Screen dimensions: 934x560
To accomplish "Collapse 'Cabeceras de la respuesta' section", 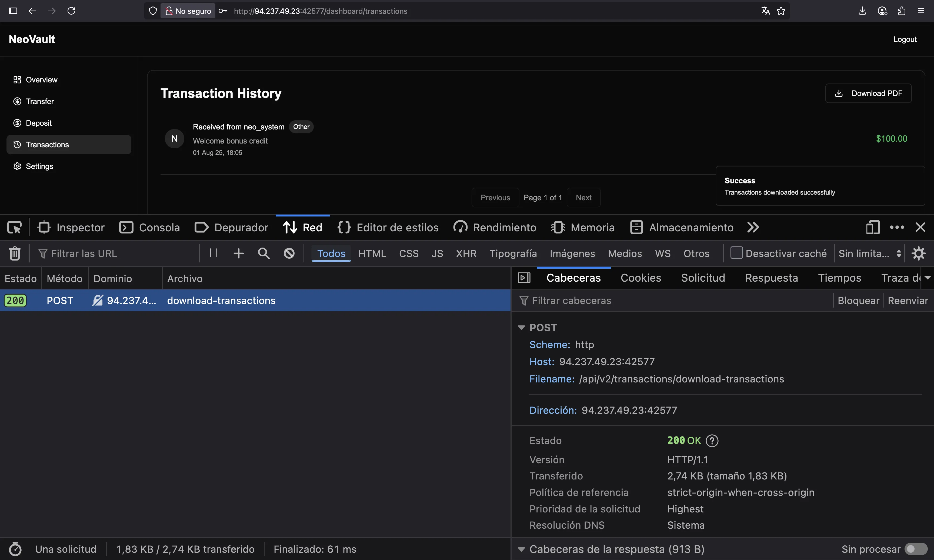I will 521,549.
